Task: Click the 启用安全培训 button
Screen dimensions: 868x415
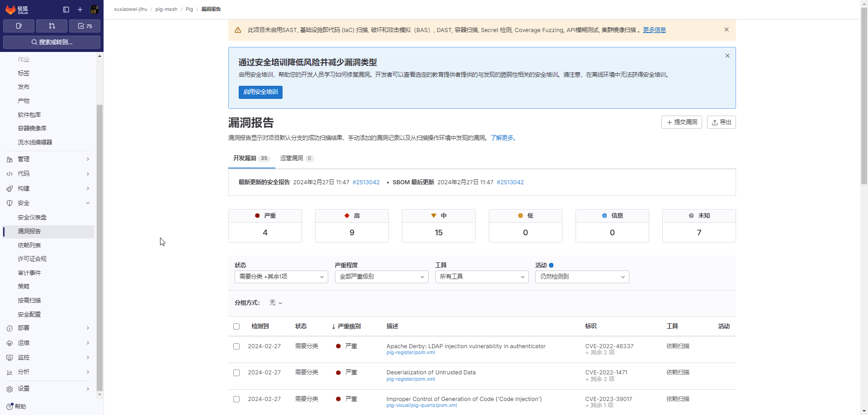Action: pyautogui.click(x=260, y=92)
